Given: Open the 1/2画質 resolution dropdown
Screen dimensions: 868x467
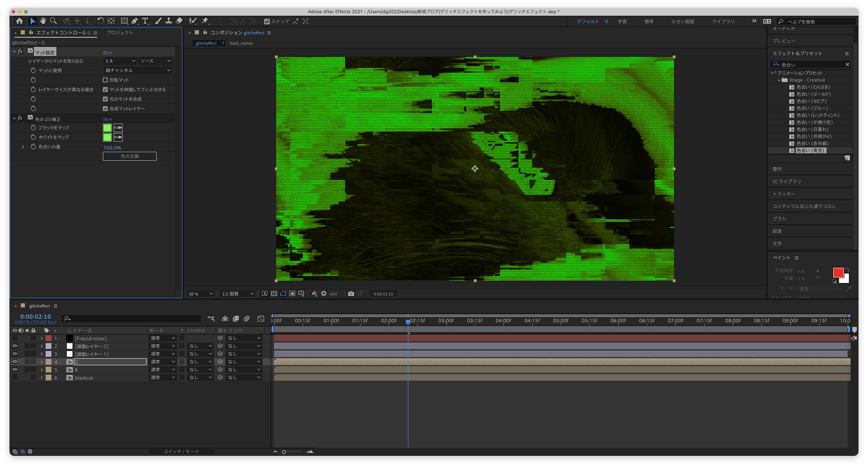Looking at the screenshot, I should click(x=238, y=294).
